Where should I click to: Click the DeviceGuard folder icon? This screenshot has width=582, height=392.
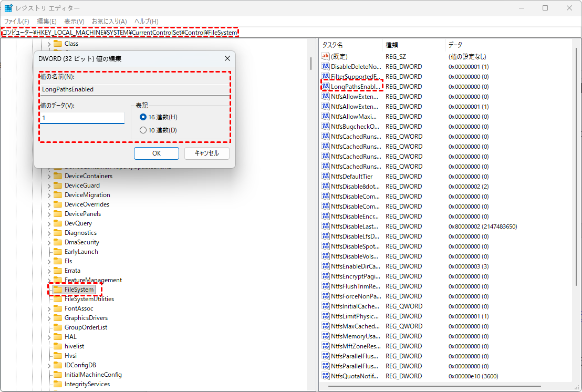tap(58, 185)
